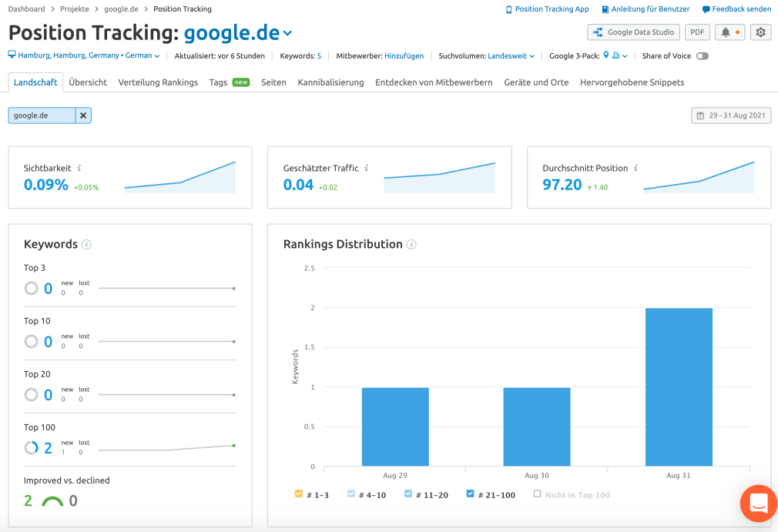Click the Geschätzter Traffic info icon
Screen dimensions: 778x532
367,168
